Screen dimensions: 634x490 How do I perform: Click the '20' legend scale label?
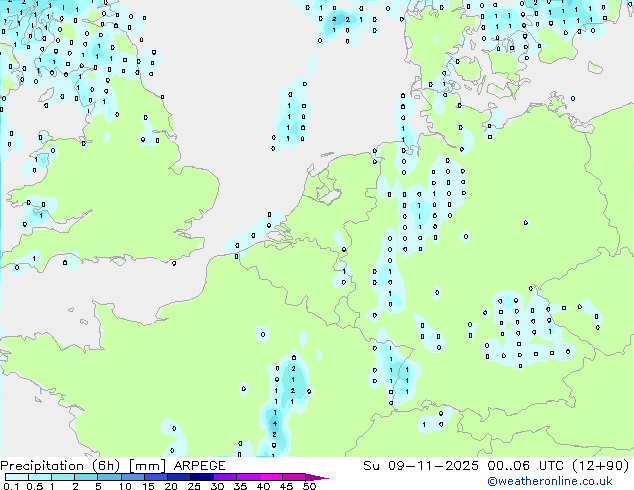(171, 486)
